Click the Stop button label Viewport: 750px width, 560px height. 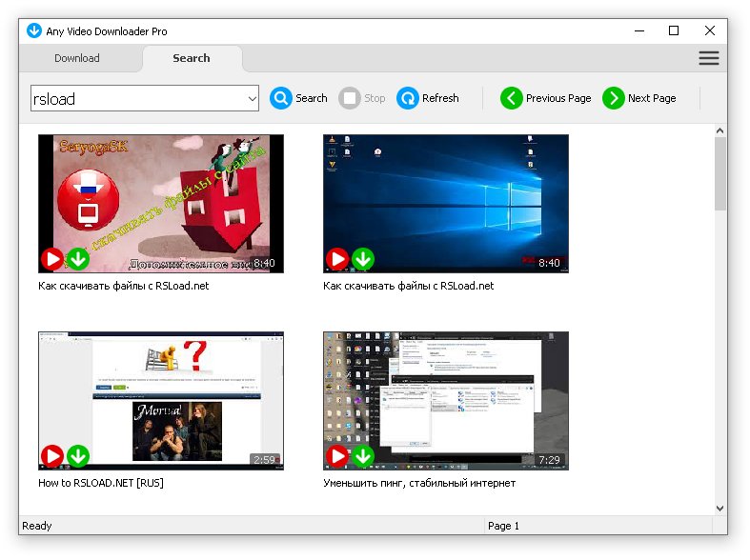pos(375,98)
